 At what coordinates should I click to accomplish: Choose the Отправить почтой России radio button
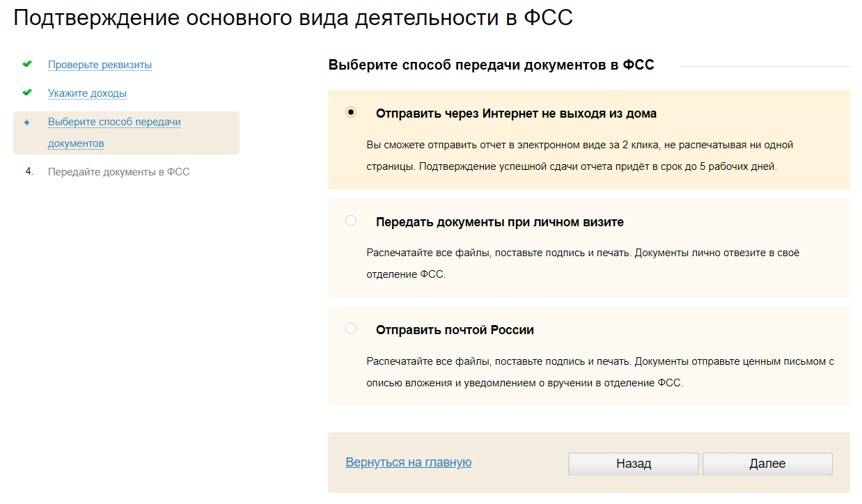tap(351, 329)
